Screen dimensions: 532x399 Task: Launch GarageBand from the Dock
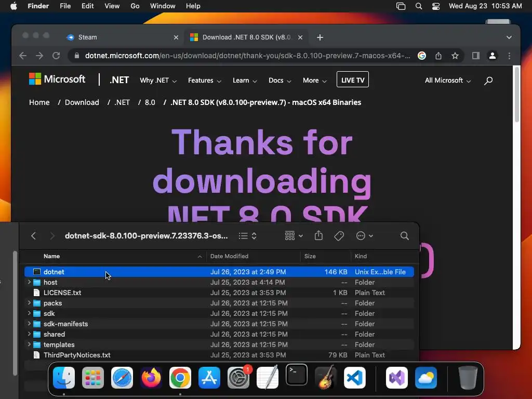click(326, 378)
